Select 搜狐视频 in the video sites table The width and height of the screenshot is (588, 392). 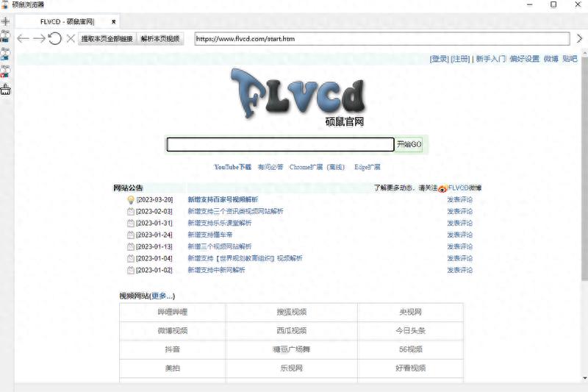tap(291, 312)
